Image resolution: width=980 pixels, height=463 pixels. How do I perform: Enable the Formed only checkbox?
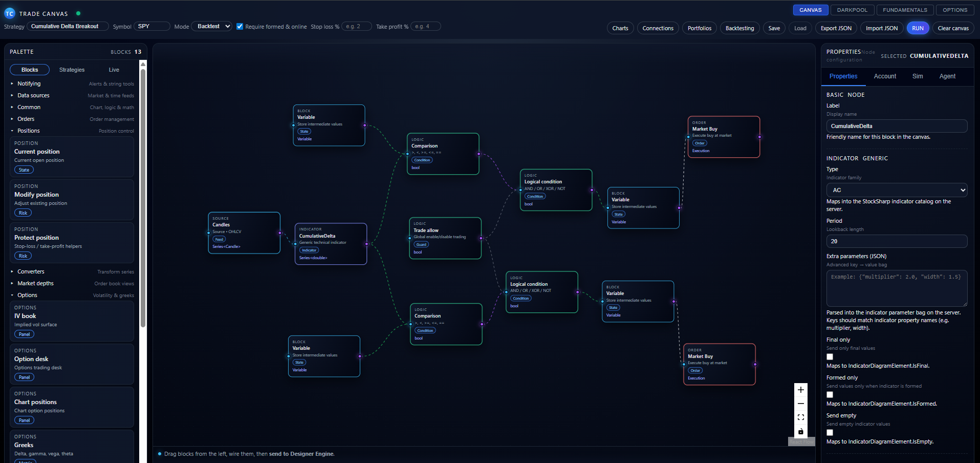(x=830, y=395)
